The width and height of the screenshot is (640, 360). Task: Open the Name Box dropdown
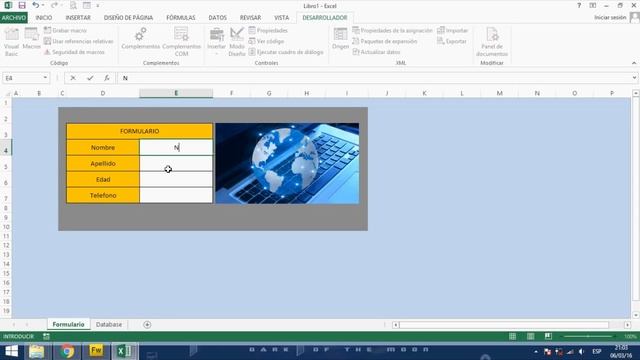point(45,78)
